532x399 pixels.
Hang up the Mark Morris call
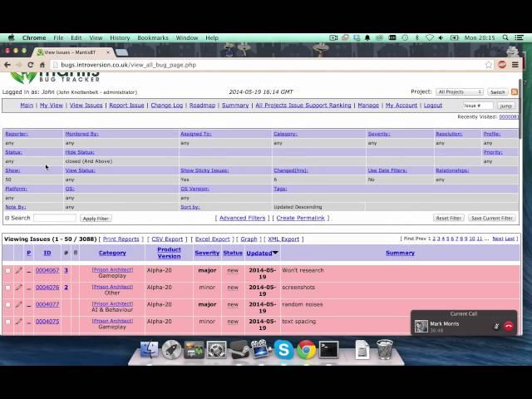click(508, 326)
